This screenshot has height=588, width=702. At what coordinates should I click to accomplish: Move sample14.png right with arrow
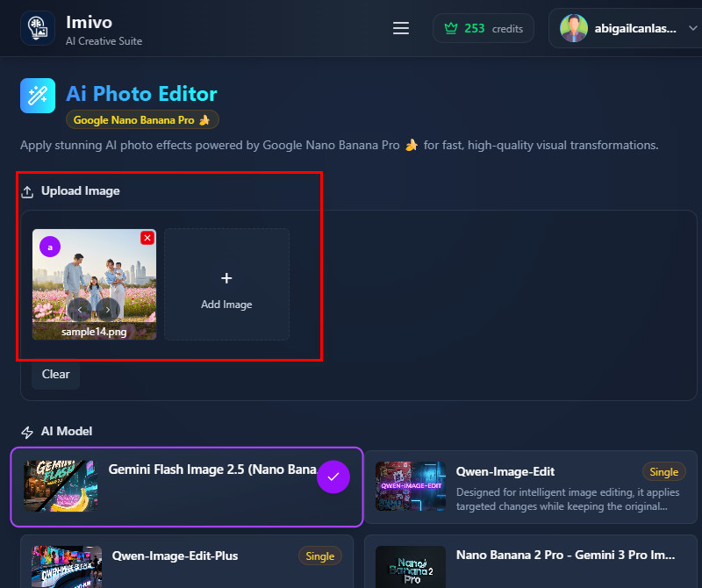[108, 310]
